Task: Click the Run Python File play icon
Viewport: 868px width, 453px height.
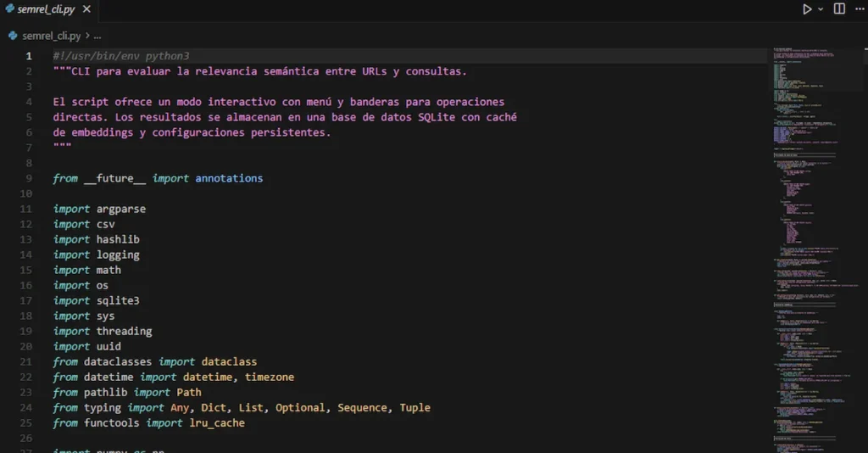Action: point(807,9)
